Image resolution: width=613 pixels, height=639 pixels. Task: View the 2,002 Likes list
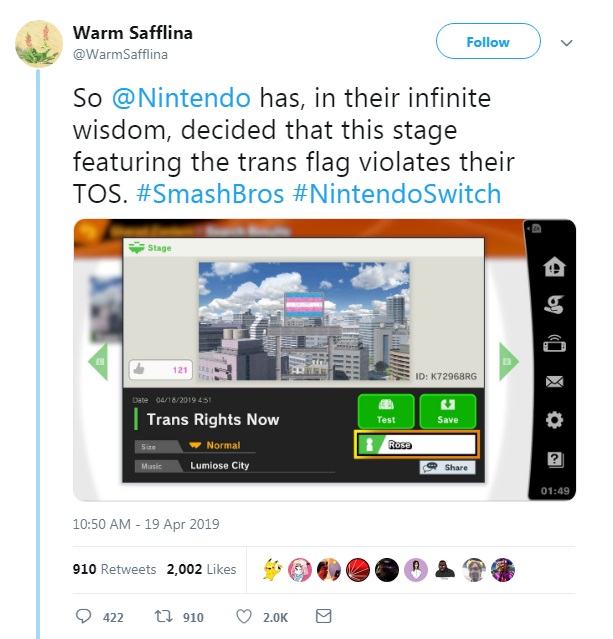point(201,569)
